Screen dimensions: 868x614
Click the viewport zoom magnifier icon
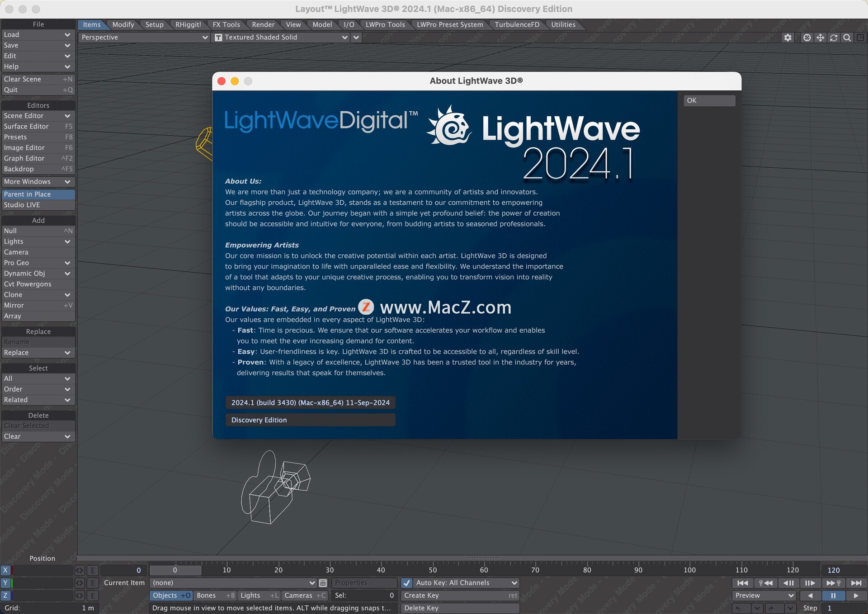click(x=847, y=38)
